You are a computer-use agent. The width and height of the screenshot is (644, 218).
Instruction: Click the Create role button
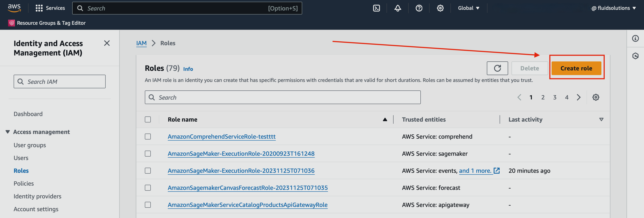pos(576,68)
